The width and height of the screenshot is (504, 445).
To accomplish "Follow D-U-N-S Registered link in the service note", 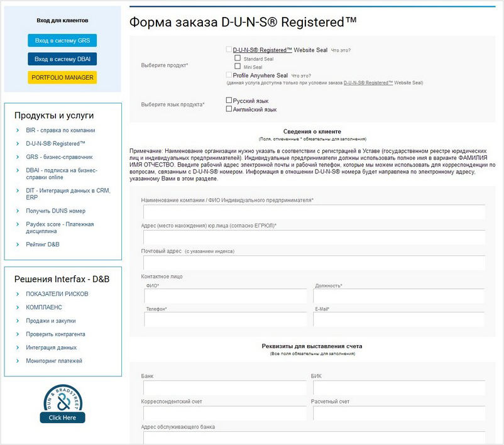I will [368, 82].
